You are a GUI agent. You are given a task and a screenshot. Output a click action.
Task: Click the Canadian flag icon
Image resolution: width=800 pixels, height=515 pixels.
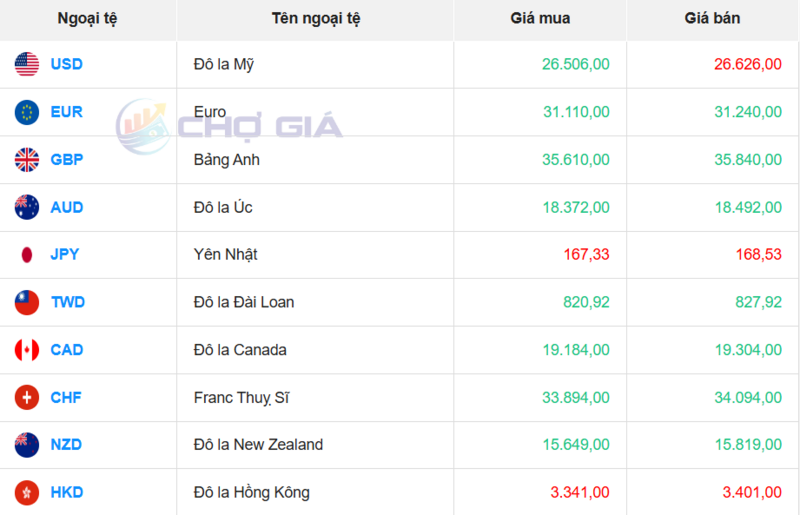[27, 350]
